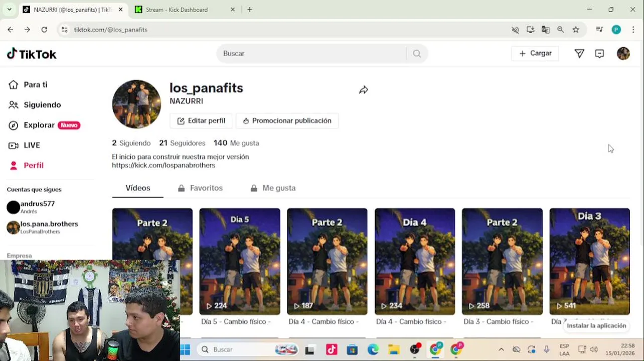Reload the TikTok page

pyautogui.click(x=44, y=30)
